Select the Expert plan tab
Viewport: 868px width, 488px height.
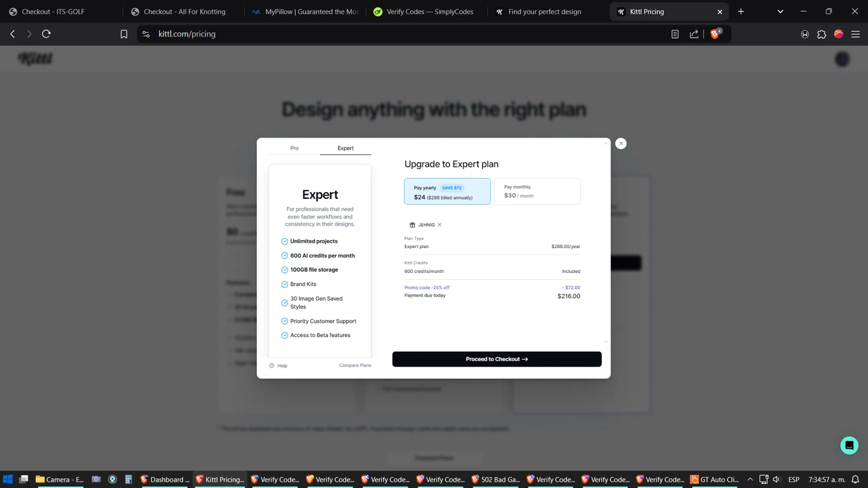[345, 148]
